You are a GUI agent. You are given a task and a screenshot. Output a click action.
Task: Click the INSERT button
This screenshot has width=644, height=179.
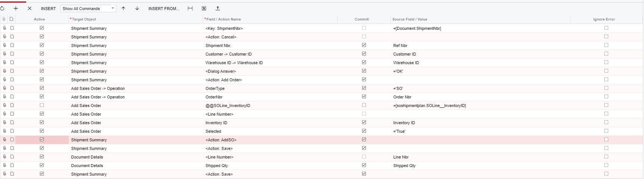point(48,8)
